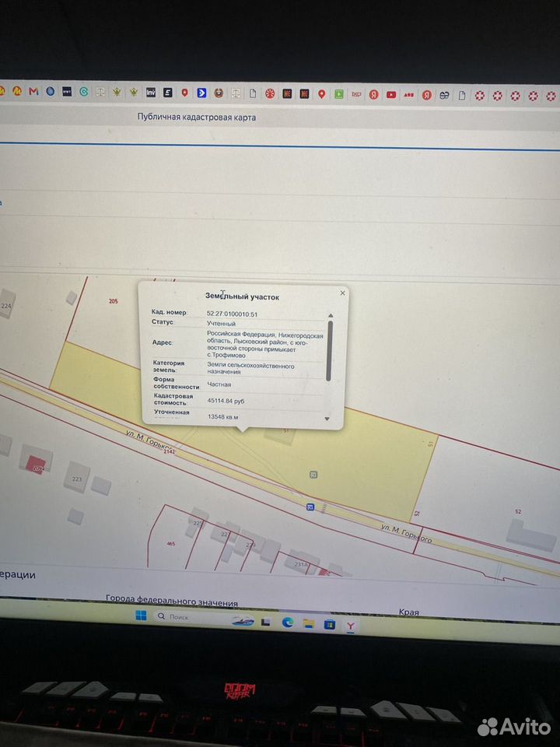This screenshot has width=560, height=747.
Task: Open Task View on taskbar
Action: (x=266, y=621)
